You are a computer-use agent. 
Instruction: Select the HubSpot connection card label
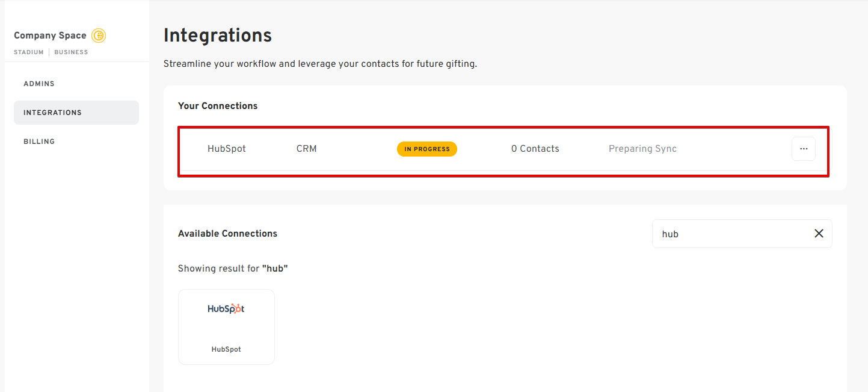coord(226,349)
